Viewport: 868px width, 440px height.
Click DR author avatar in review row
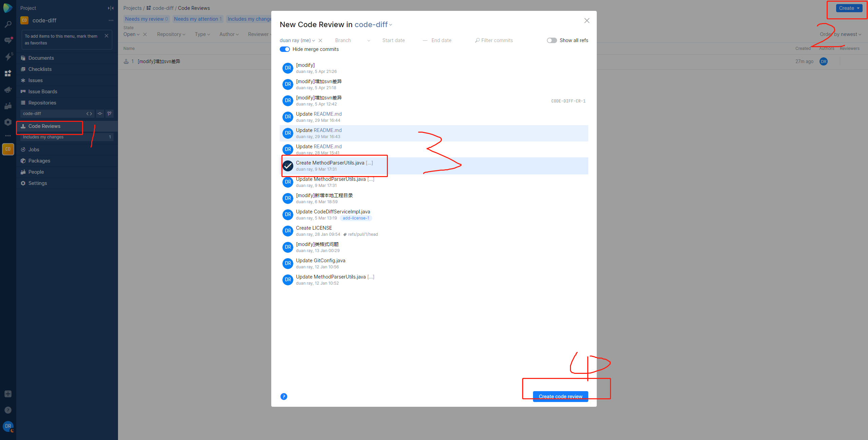point(823,61)
